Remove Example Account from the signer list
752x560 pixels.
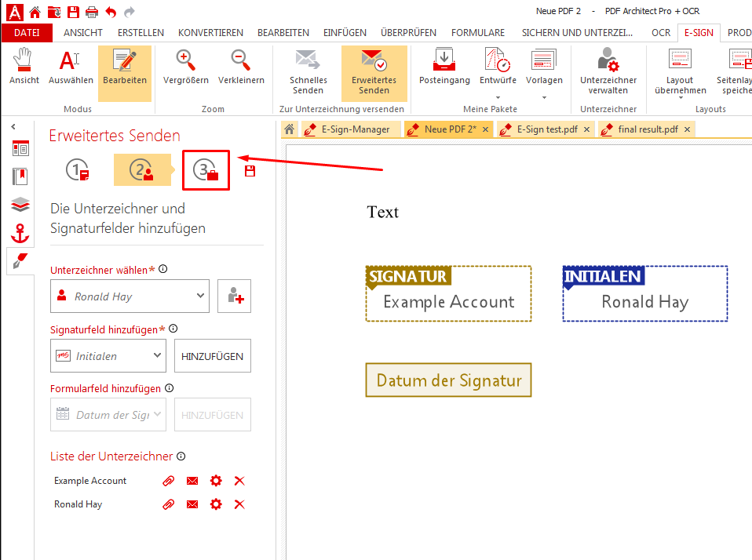[239, 481]
